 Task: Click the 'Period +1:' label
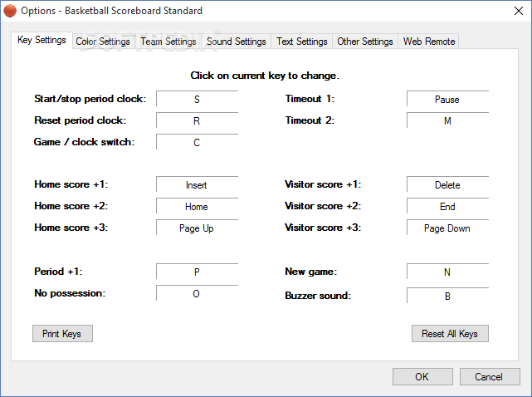pos(58,272)
